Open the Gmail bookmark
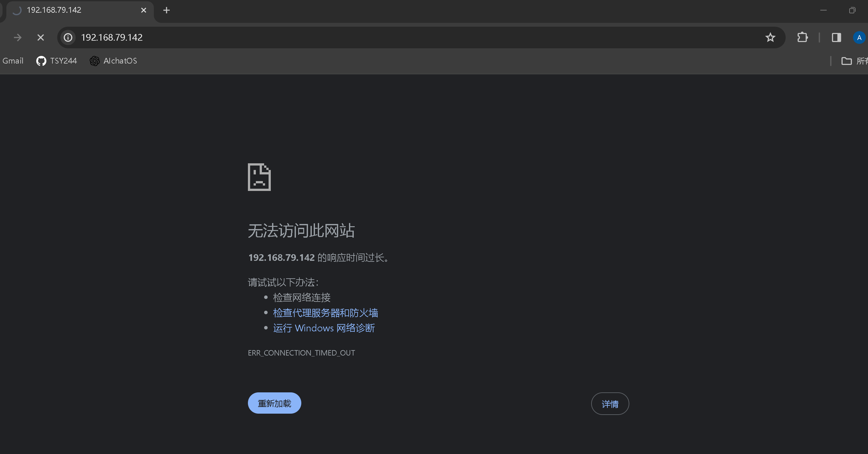This screenshot has width=868, height=454. (x=13, y=61)
